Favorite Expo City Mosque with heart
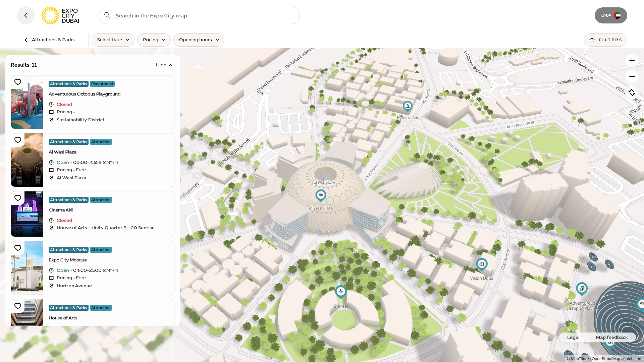The image size is (644, 362). [18, 248]
